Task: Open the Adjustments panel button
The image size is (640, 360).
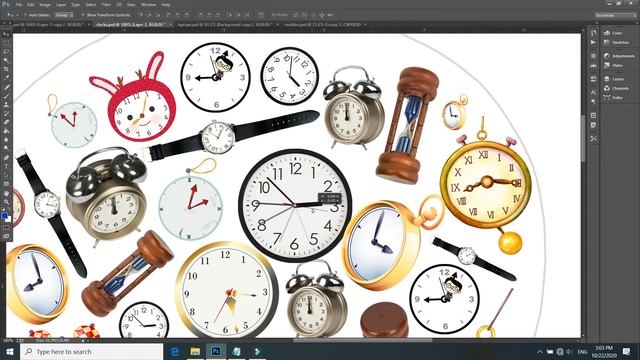Action: tap(619, 56)
